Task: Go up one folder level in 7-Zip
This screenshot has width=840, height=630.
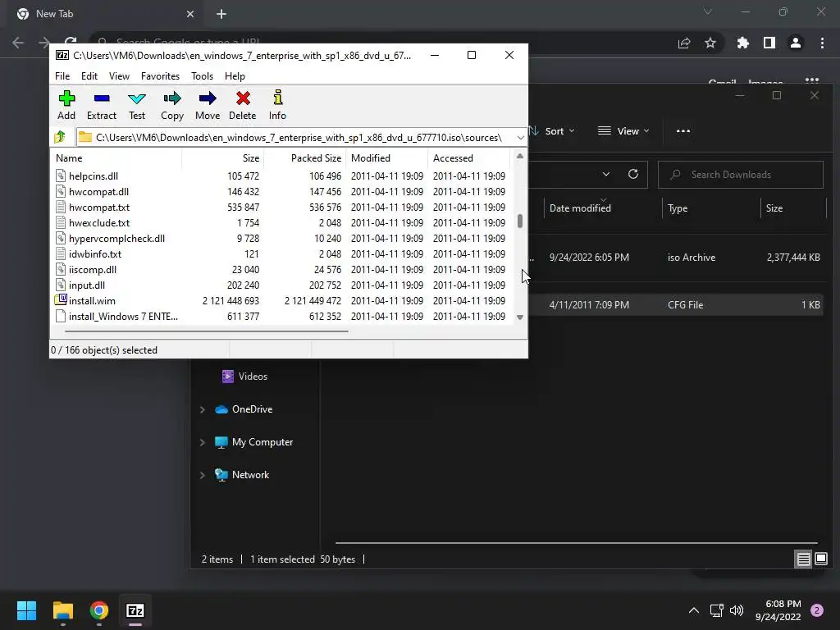Action: tap(60, 137)
